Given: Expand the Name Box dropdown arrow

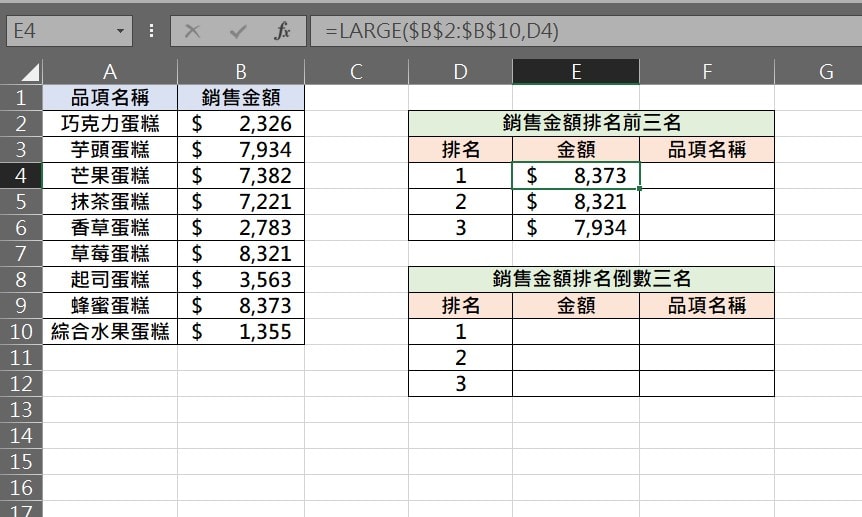Looking at the screenshot, I should (x=120, y=31).
